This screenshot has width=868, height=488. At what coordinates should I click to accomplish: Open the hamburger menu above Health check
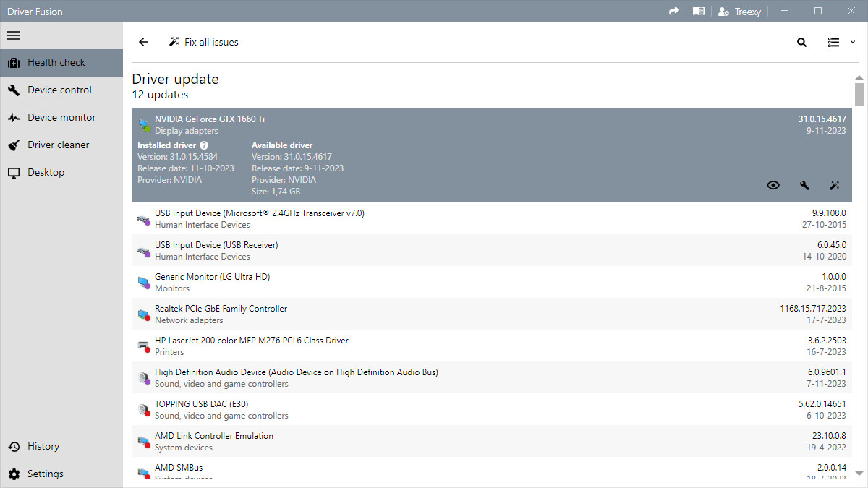click(13, 35)
